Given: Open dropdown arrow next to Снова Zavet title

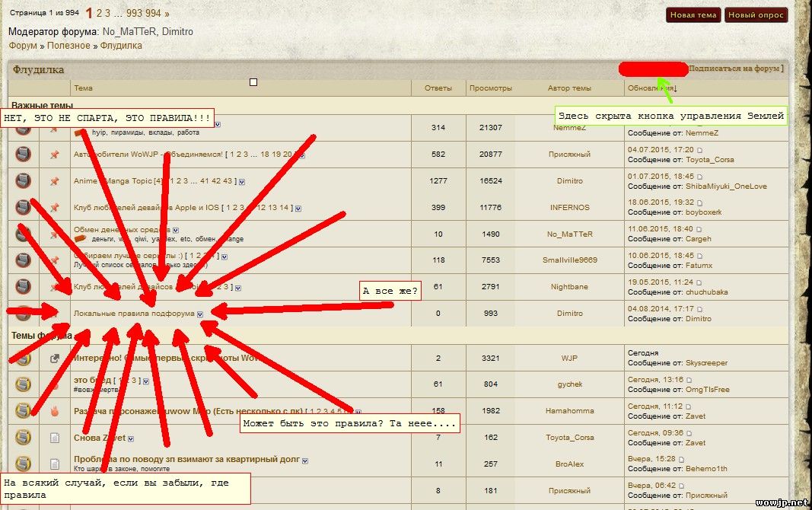Looking at the screenshot, I should (131, 438).
